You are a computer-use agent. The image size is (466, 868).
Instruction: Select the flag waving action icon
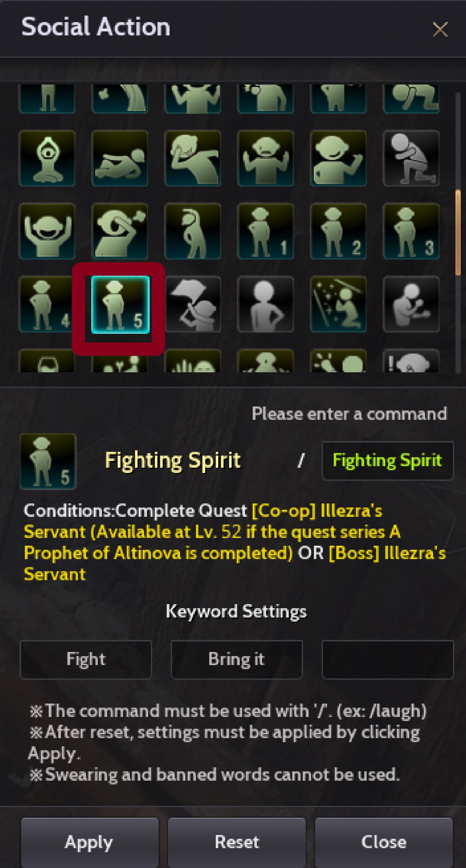192,304
